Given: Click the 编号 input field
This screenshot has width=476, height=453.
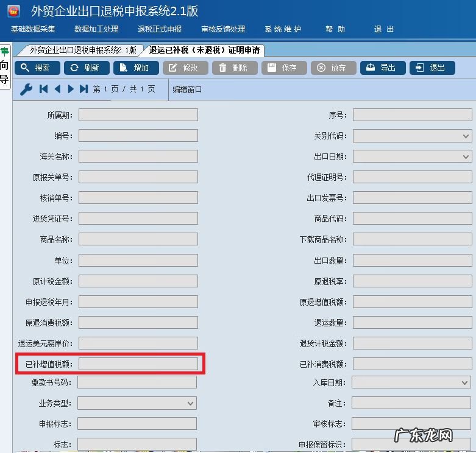Looking at the screenshot, I should coord(138,136).
